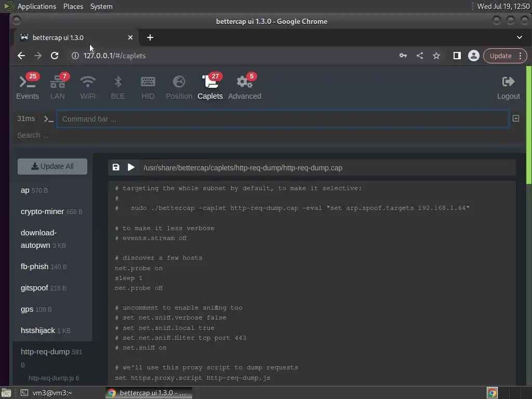Click the caplet file path text
Screen dimensions: 532x399
pos(243,168)
